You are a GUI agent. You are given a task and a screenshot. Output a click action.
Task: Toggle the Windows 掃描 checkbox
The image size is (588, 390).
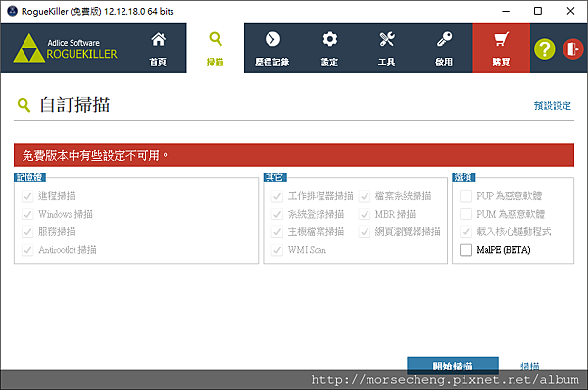(x=27, y=214)
